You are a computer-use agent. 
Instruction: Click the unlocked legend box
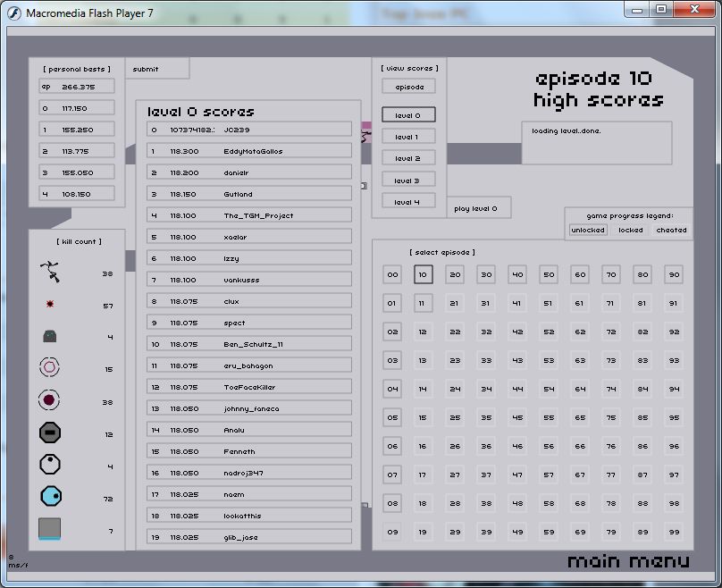588,230
